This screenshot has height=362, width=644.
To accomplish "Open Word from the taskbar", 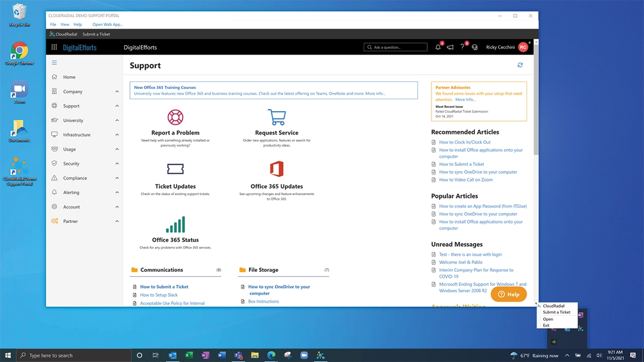I will (222, 355).
